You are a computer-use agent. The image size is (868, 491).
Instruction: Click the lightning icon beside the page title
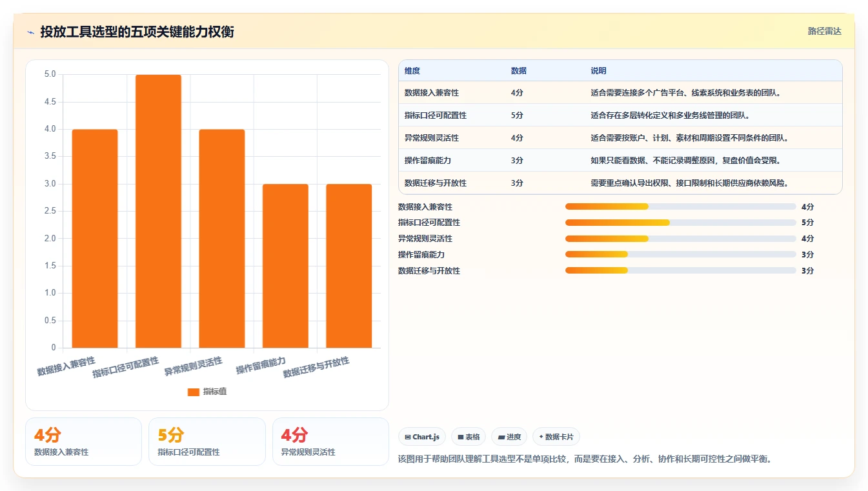(x=30, y=32)
